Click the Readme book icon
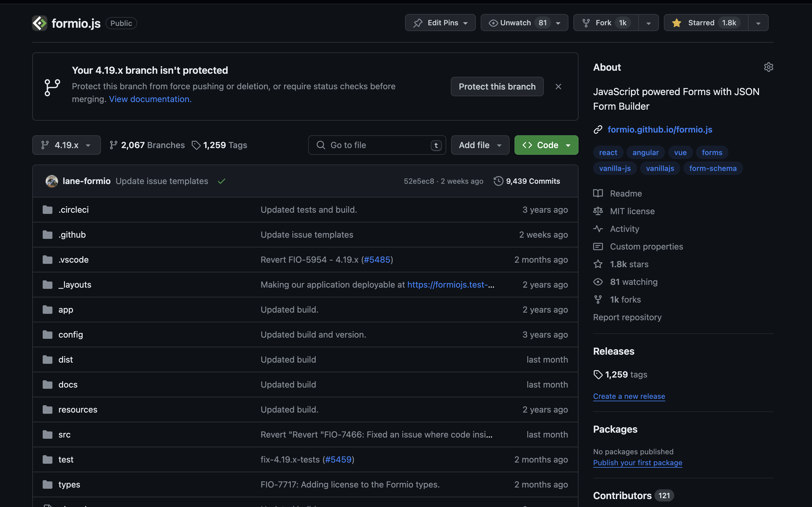Screen dimensions: 812x507 [598, 193]
